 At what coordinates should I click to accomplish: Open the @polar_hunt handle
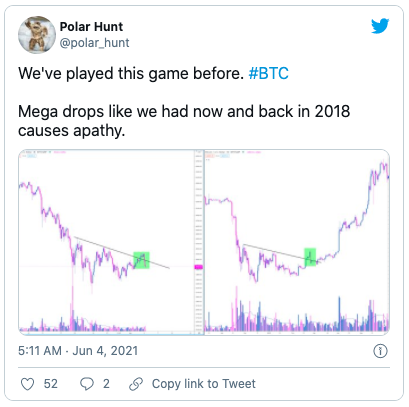point(94,43)
